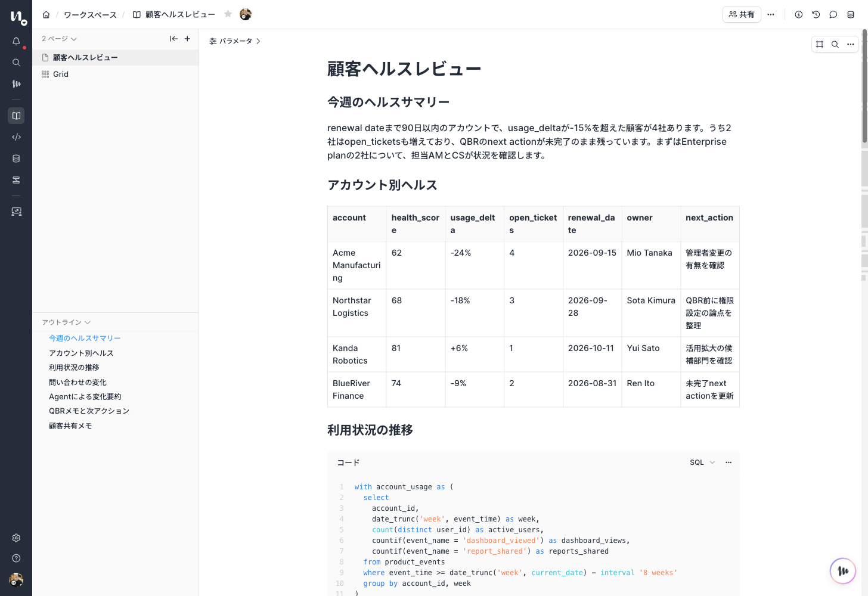
Task: Click usage_delta value -24%
Action: point(475,265)
